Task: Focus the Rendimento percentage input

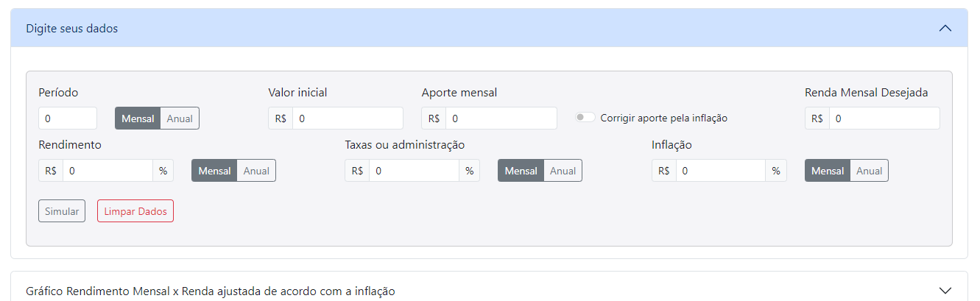Action: pyautogui.click(x=107, y=171)
